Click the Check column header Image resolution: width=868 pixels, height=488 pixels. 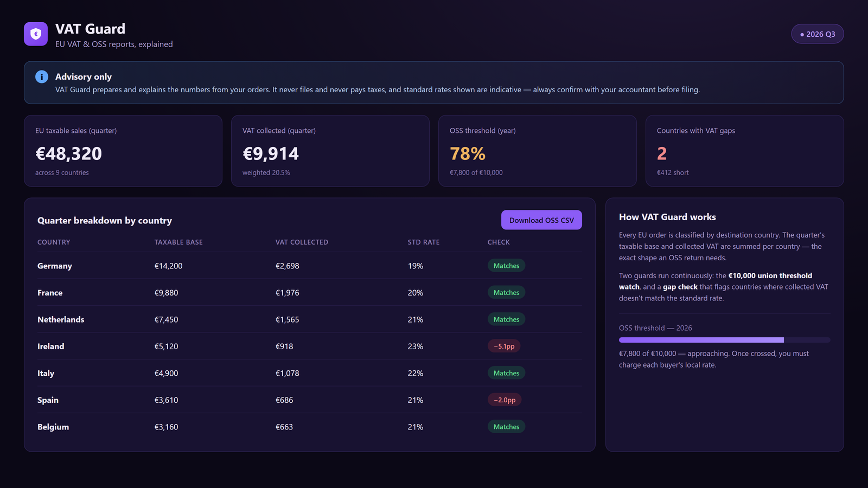[x=499, y=242]
